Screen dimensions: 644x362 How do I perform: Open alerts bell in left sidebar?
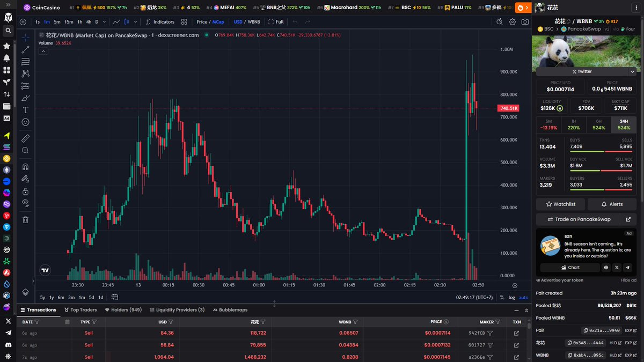7,58
